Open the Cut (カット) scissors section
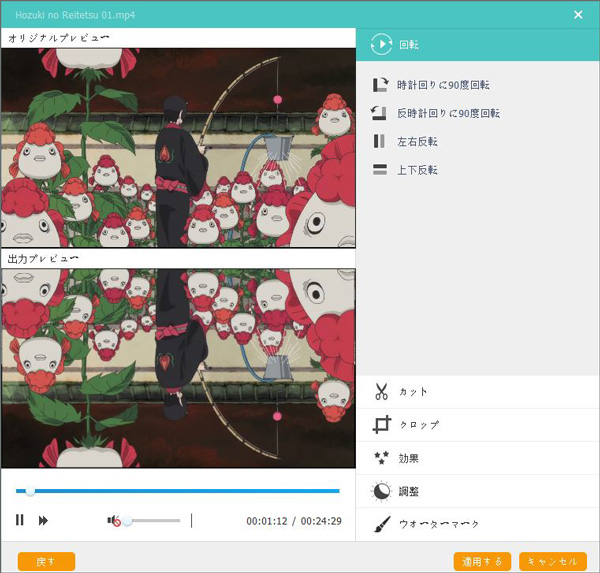The width and height of the screenshot is (600, 573). (x=381, y=391)
